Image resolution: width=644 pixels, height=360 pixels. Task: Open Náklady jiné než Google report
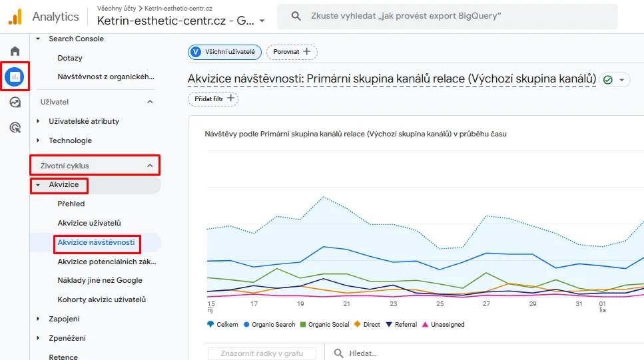(x=100, y=280)
